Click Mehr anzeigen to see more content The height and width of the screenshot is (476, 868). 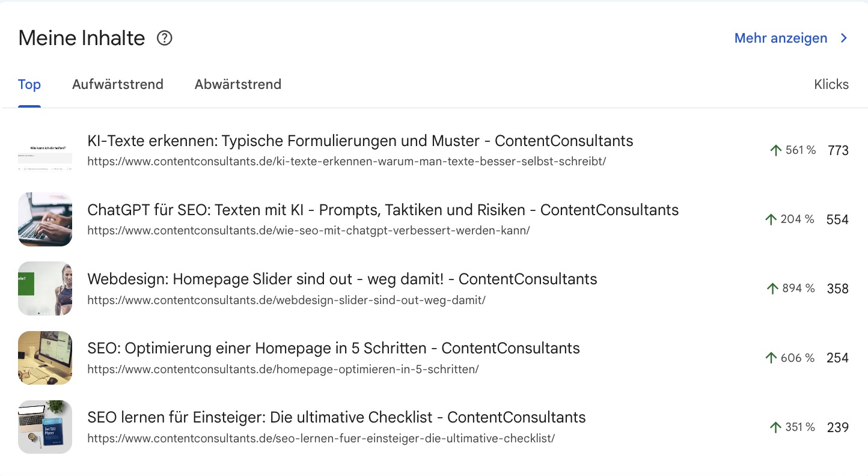[x=780, y=38]
